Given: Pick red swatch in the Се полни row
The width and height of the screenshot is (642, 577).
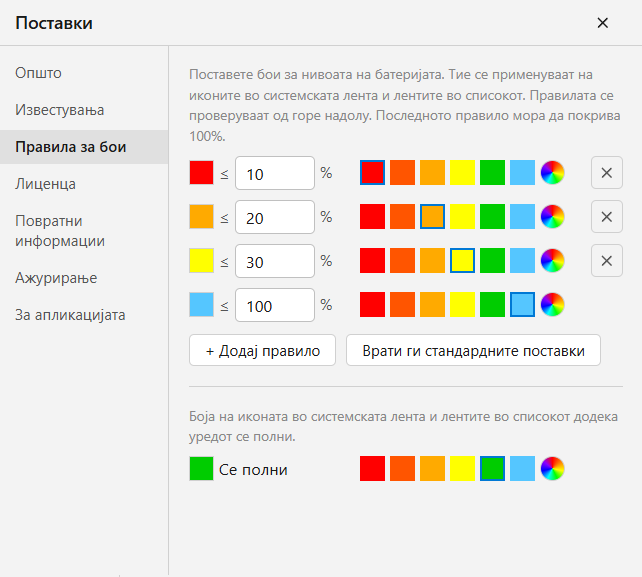Looking at the screenshot, I should point(373,468).
